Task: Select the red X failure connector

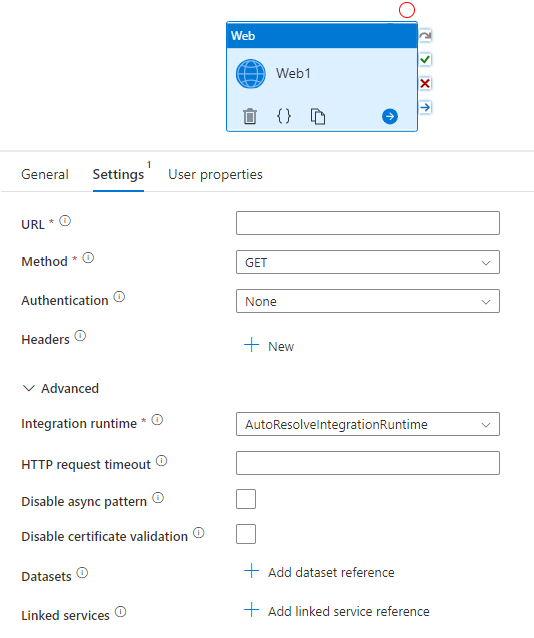Action: point(425,83)
